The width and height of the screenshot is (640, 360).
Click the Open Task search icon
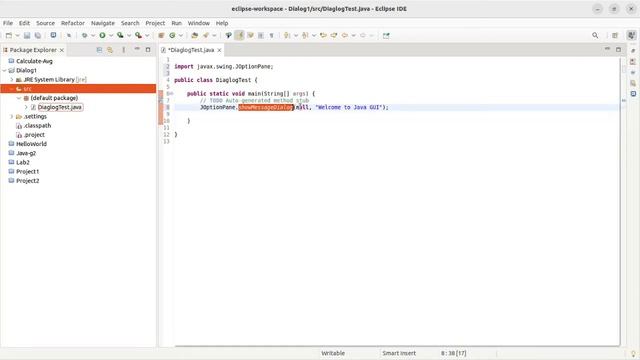pos(206,36)
